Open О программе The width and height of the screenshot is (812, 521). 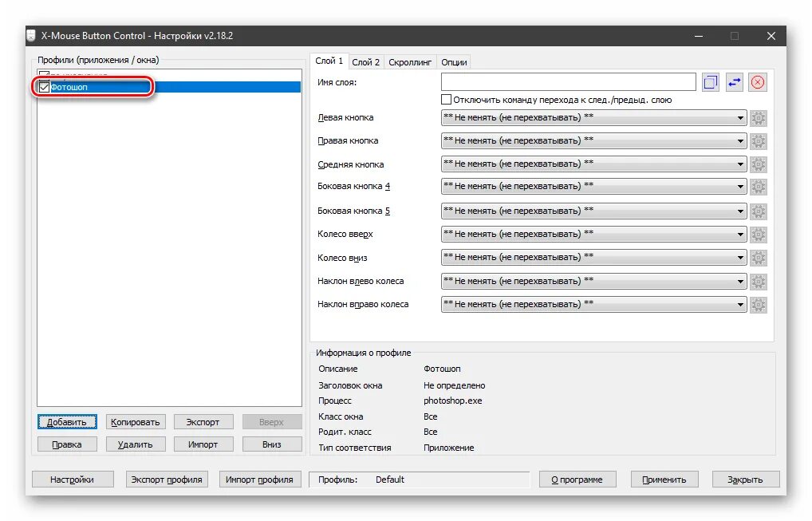577,480
